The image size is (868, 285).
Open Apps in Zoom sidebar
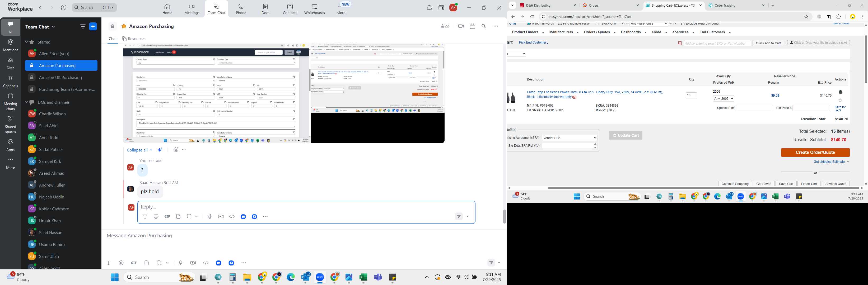[x=11, y=145]
